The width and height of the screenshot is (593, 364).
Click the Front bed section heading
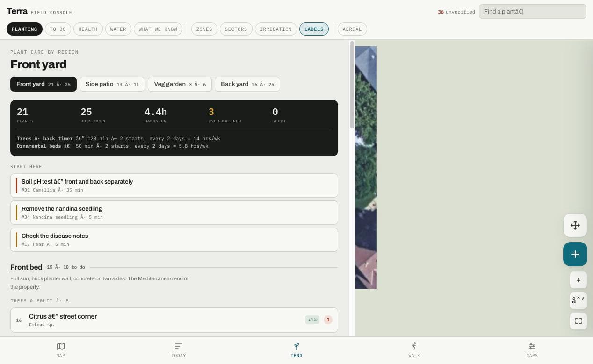[x=26, y=267]
